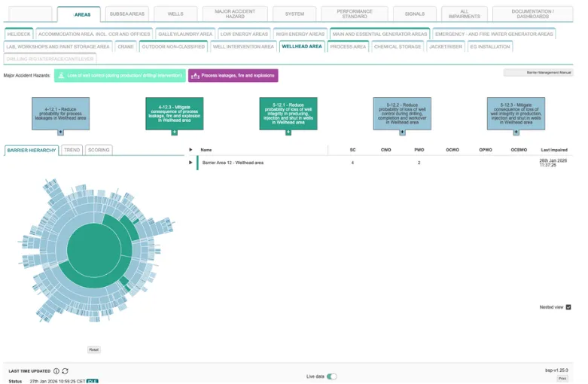
Task: Select Accommodation Area incl. CCR tab
Action: 94,34
